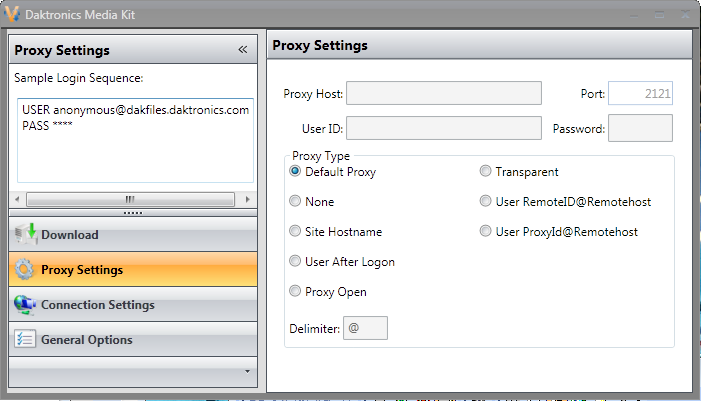Image resolution: width=701 pixels, height=401 pixels.
Task: Click the Download arrow icon in sidebar
Action: [25, 235]
